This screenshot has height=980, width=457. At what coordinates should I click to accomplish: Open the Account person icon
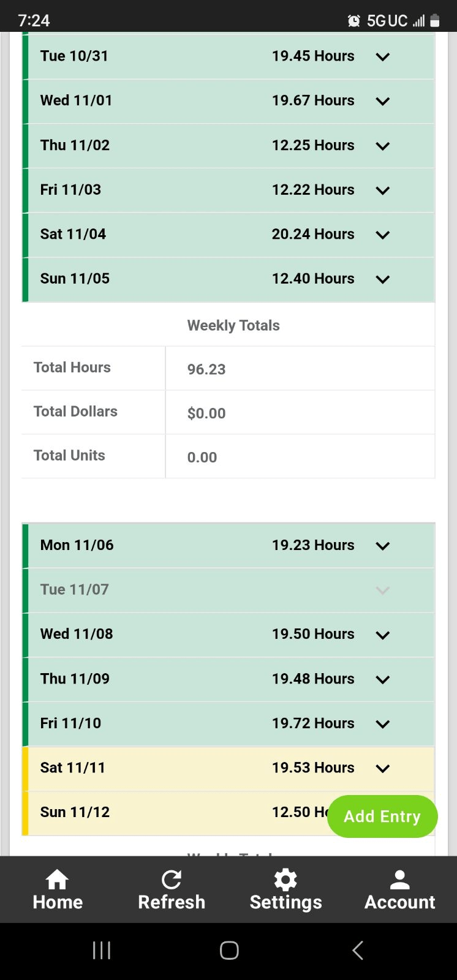399,879
